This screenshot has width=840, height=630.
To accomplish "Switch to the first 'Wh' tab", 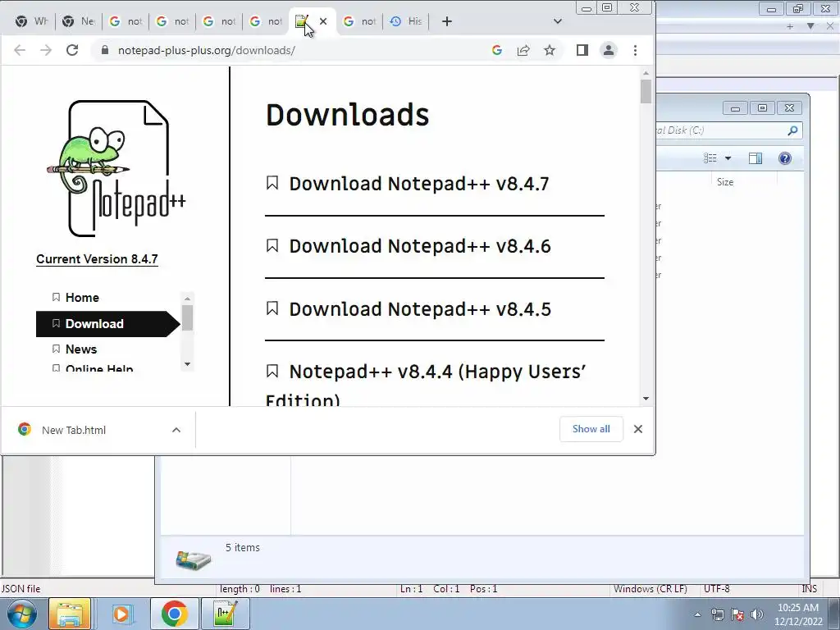I will click(32, 21).
